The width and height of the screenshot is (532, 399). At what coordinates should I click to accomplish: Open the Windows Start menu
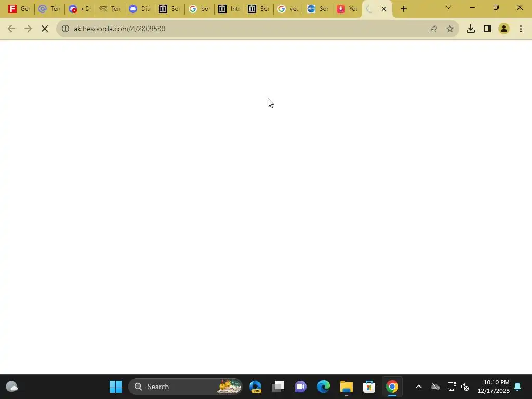(x=115, y=387)
